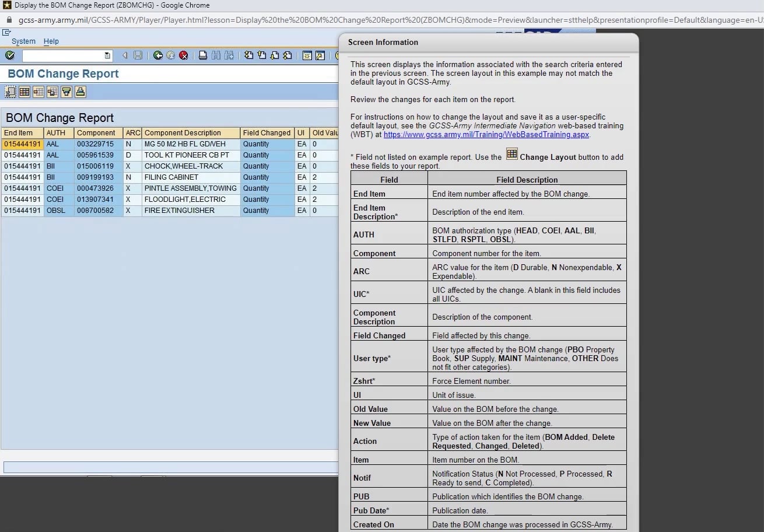Click the Filter funnel icon

[x=66, y=92]
